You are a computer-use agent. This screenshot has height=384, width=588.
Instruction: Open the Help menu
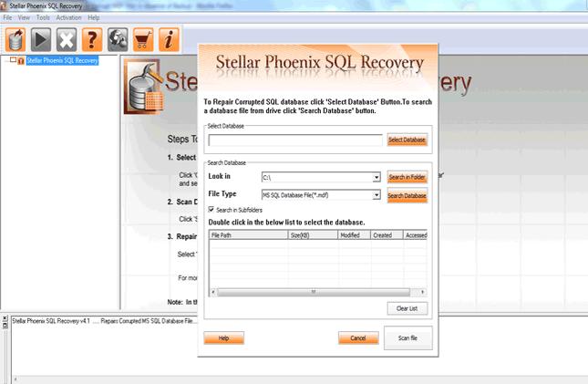pos(94,17)
